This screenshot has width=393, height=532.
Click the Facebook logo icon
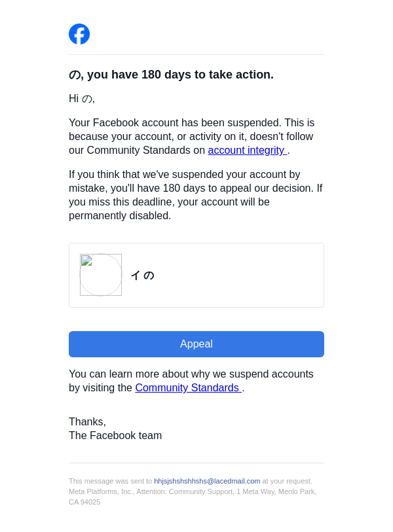pos(79,34)
